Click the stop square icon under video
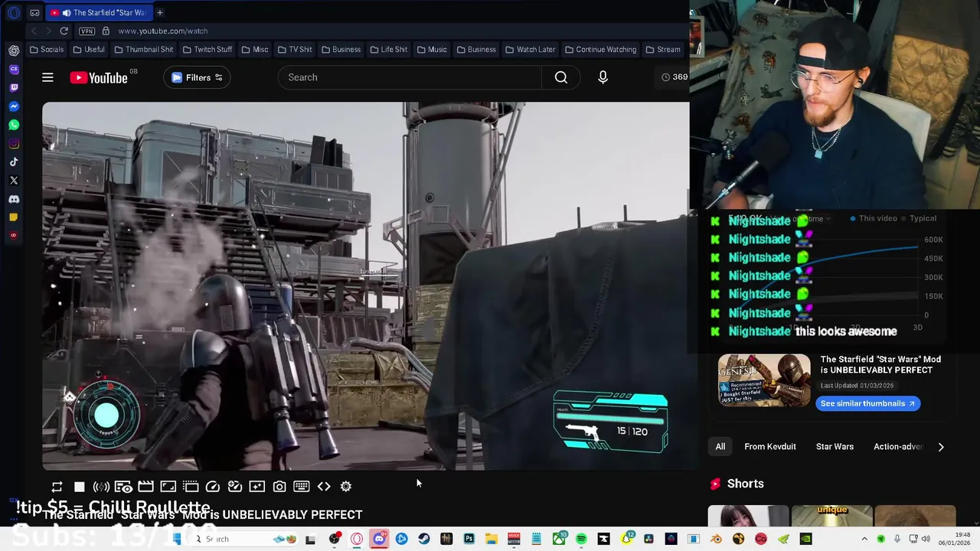This screenshot has height=551, width=980. point(79,486)
